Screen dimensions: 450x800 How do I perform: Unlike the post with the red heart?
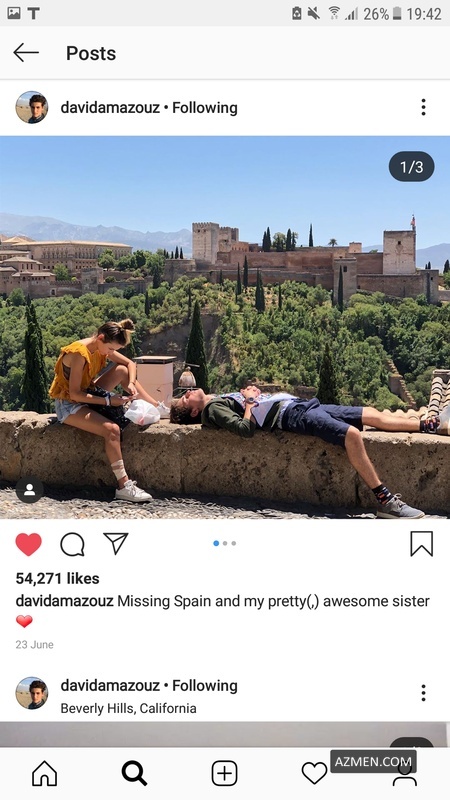coord(29,544)
